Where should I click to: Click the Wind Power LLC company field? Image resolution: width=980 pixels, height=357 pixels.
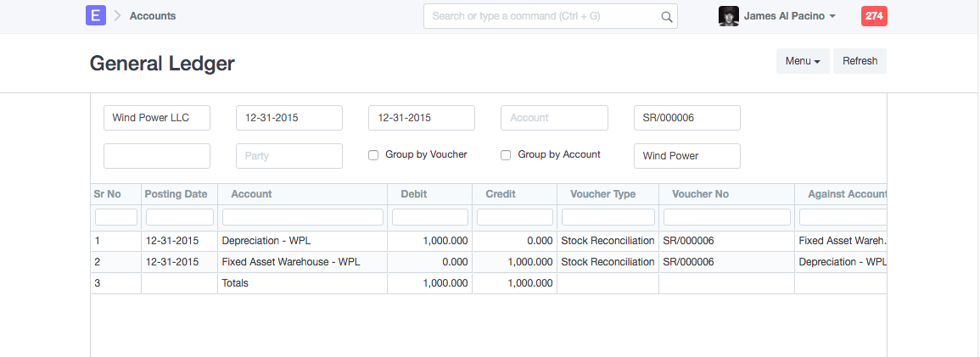[x=157, y=118]
